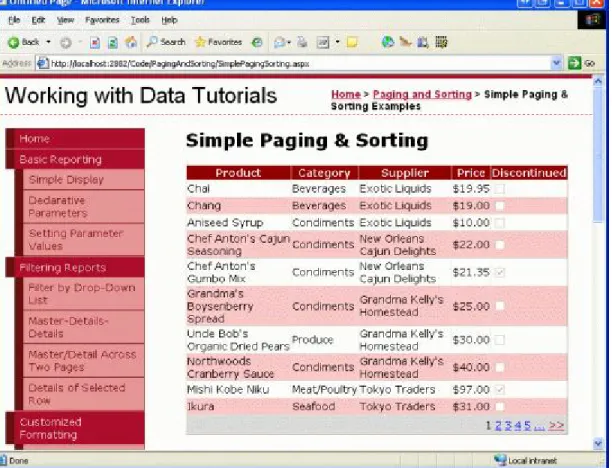Click the yellow note Discuss icon
The width and height of the screenshot is (612, 468).
[x=352, y=42]
